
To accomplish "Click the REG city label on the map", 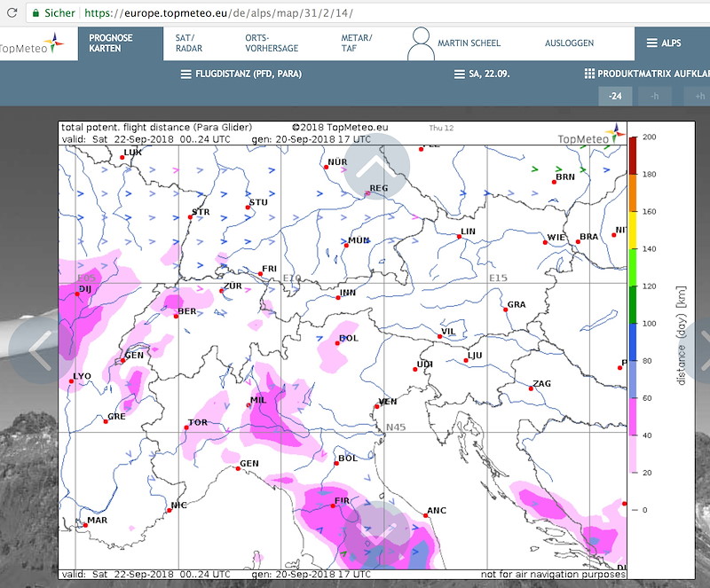I will [x=379, y=188].
